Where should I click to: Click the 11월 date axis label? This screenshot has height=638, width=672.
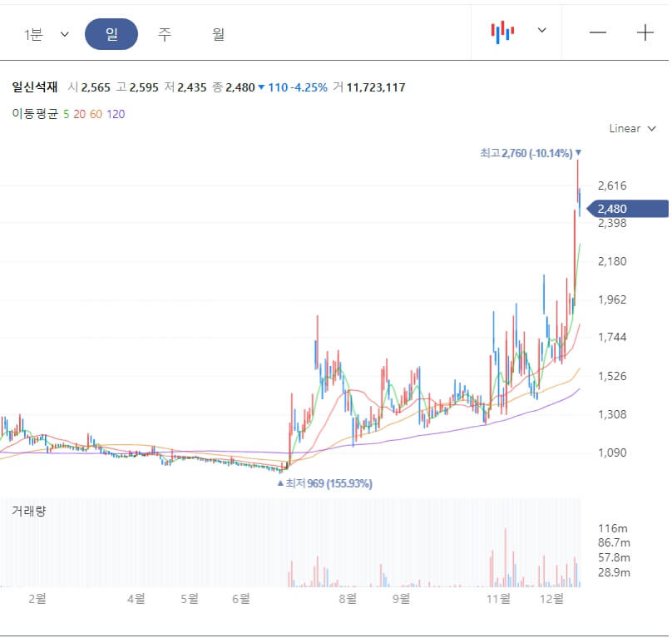click(x=498, y=598)
